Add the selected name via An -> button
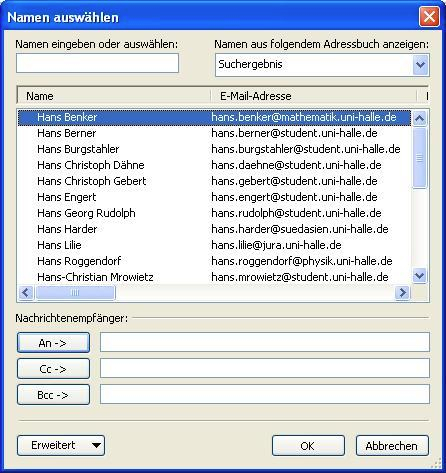 (x=53, y=343)
